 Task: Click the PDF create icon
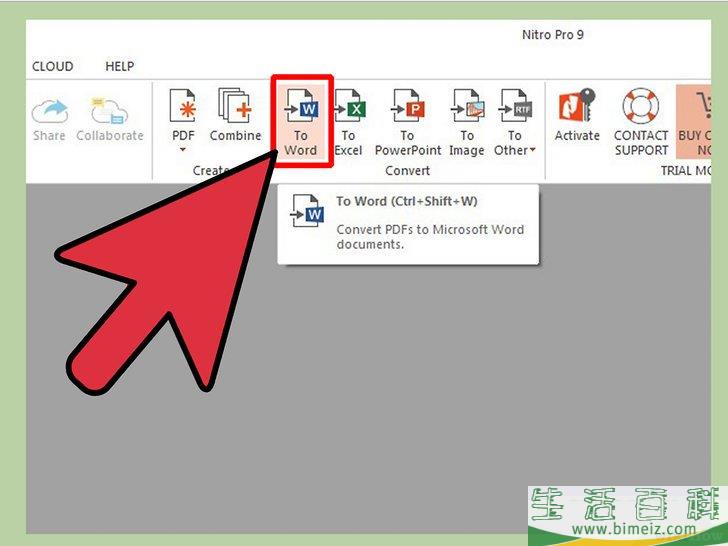(183, 106)
